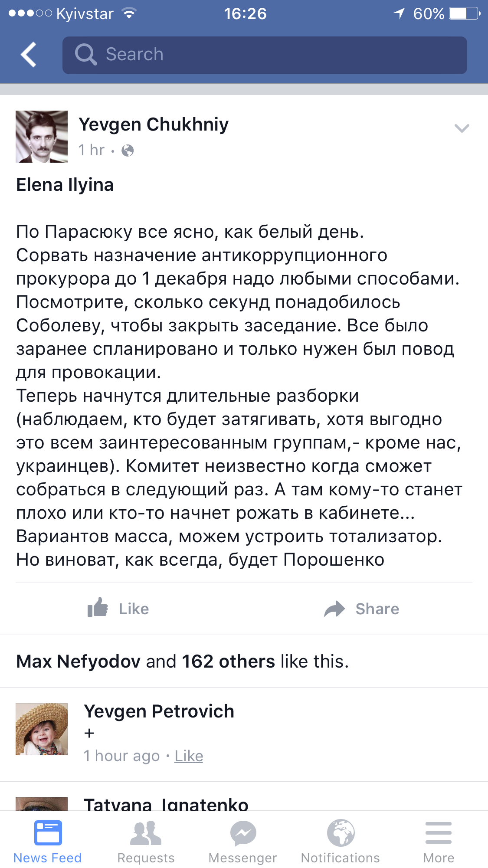The width and height of the screenshot is (488, 868).
Task: Tap the public globe privacy icon
Action: click(128, 151)
